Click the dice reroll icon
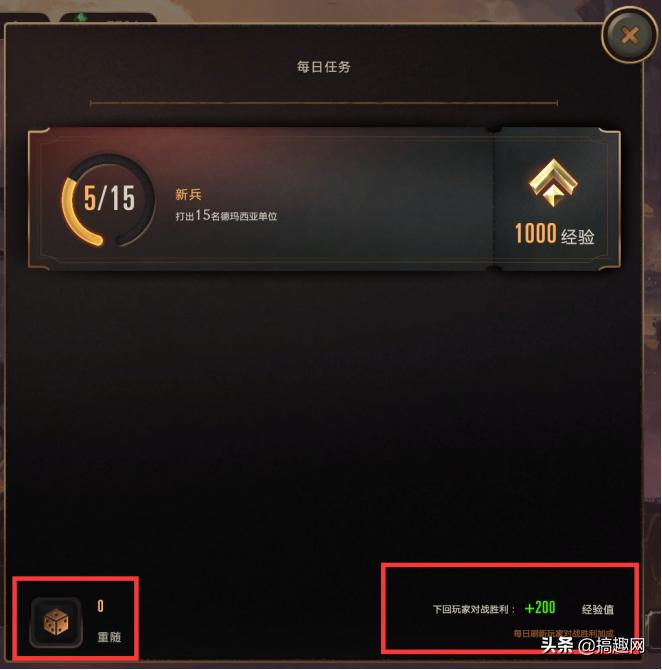The image size is (662, 670). click(x=56, y=622)
